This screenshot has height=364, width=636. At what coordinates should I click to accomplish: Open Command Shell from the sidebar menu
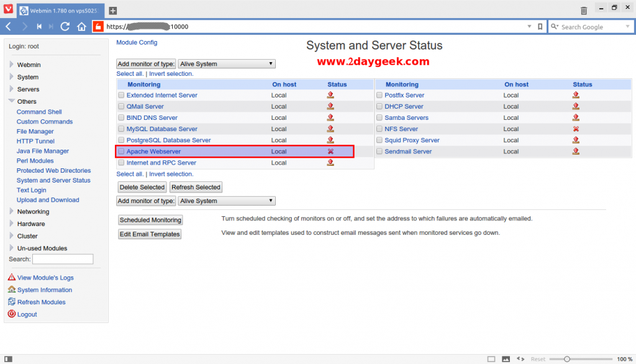39,112
